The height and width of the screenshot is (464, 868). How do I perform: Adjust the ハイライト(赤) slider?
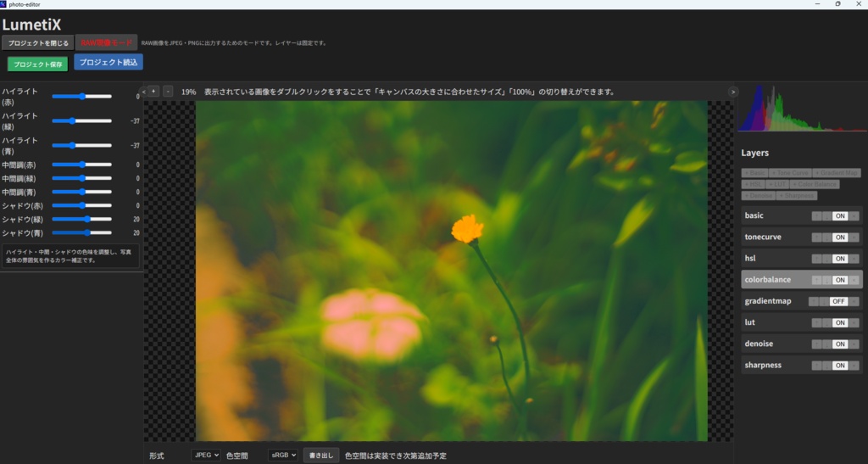coord(82,97)
